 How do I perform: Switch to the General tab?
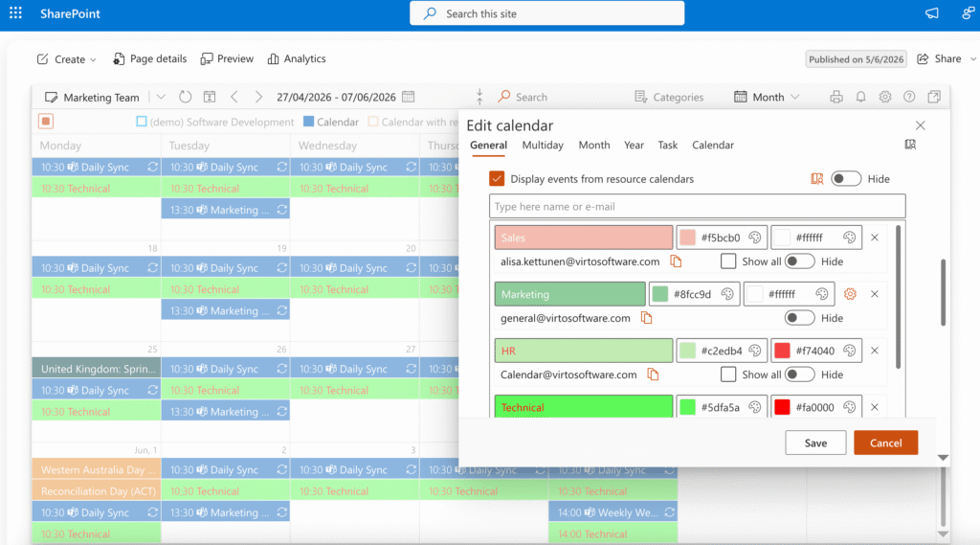pos(488,146)
